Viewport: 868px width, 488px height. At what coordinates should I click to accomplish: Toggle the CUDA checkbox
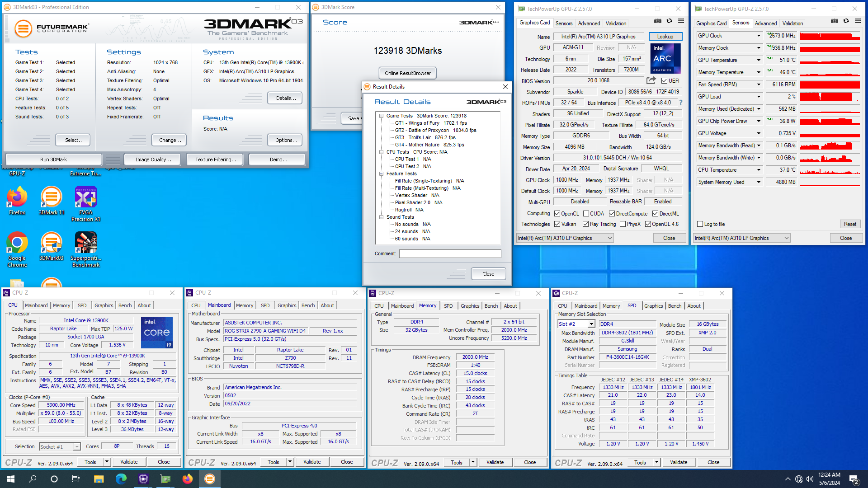point(586,214)
